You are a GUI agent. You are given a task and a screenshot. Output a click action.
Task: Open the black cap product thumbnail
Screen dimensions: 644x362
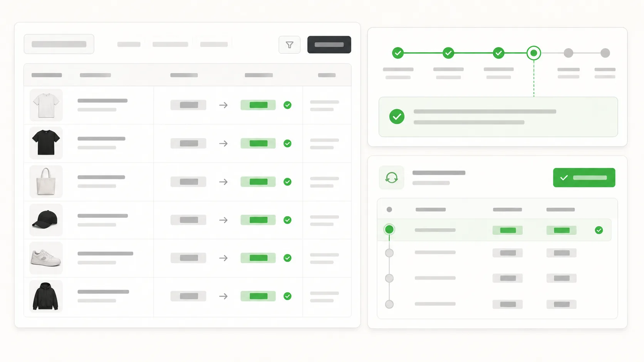coord(46,220)
